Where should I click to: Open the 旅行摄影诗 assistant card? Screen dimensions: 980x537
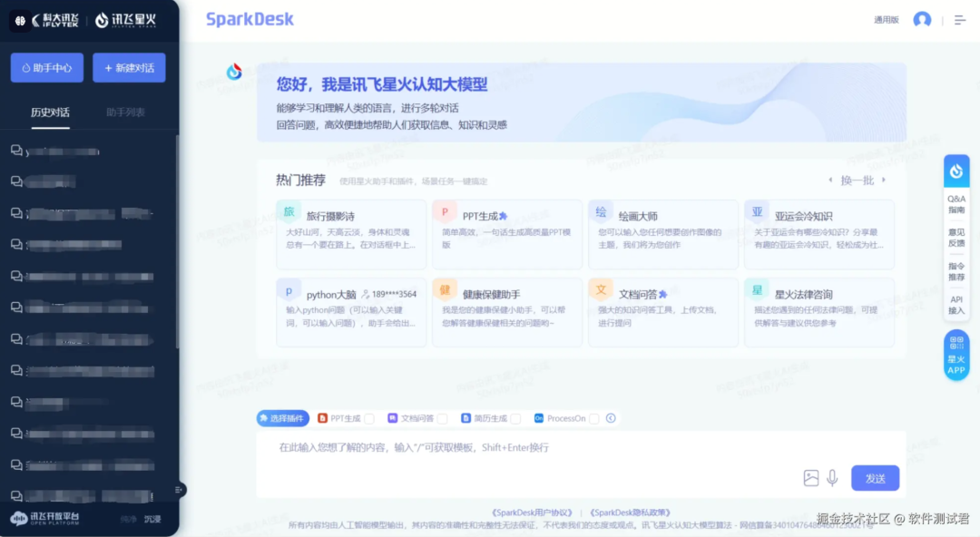pyautogui.click(x=351, y=234)
